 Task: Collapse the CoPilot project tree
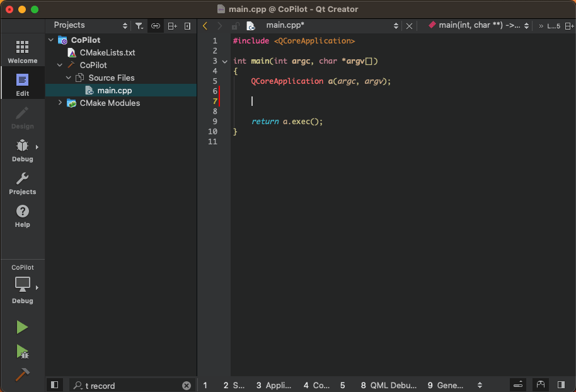point(52,40)
